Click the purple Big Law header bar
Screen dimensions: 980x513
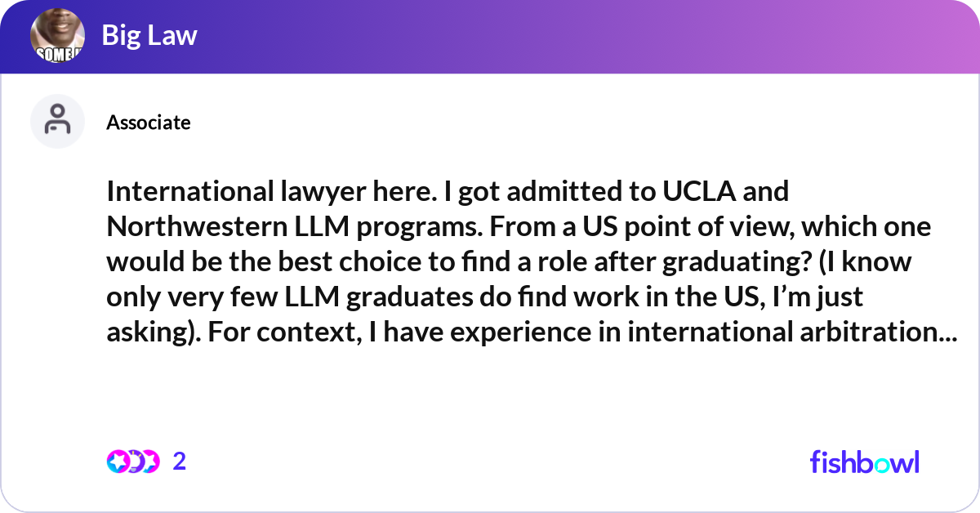(x=490, y=36)
